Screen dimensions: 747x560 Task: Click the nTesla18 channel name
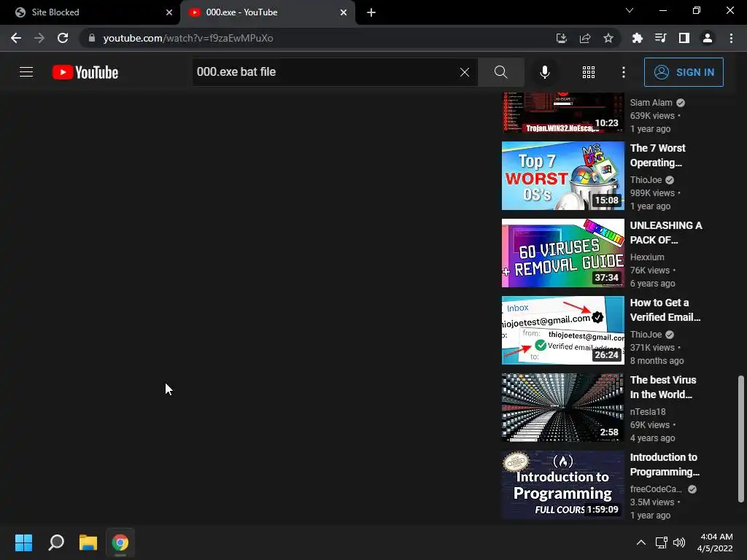tap(648, 411)
